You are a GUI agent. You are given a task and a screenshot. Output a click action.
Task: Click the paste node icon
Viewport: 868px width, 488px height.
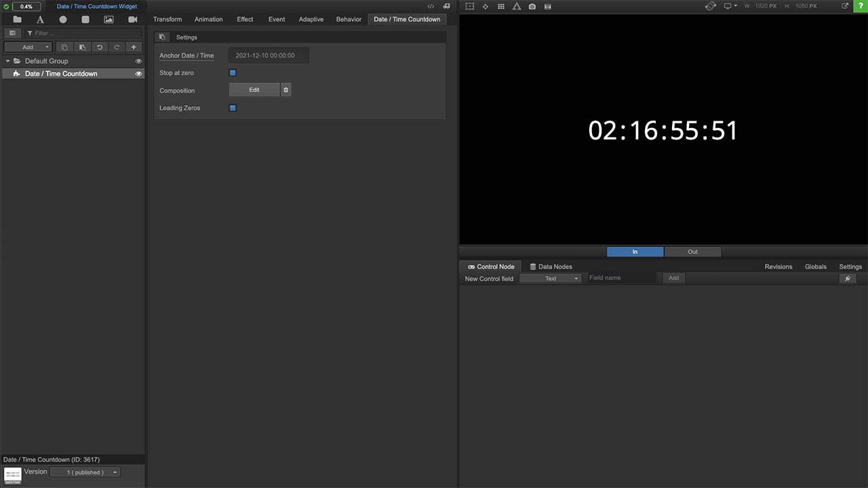82,47
